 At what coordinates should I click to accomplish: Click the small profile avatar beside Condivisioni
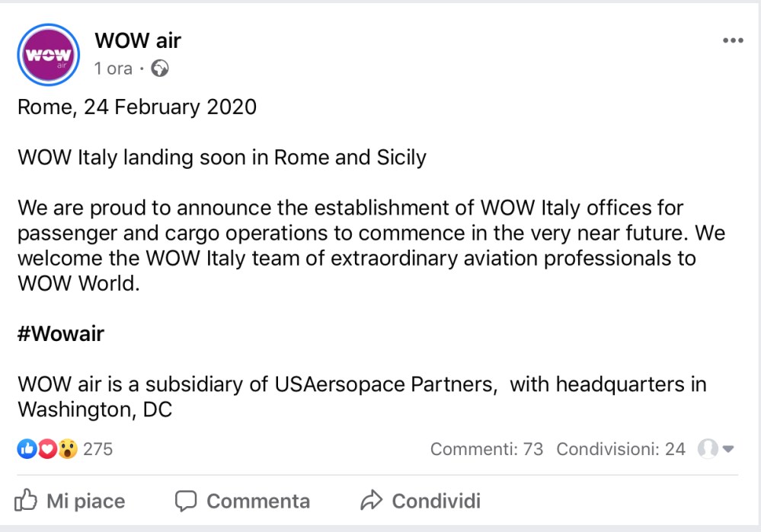click(x=708, y=449)
